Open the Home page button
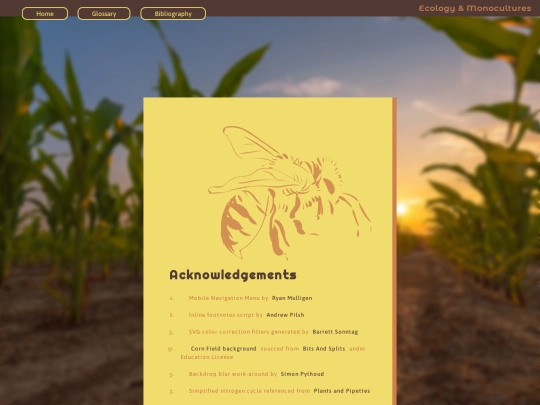The width and height of the screenshot is (540, 405). [x=45, y=14]
